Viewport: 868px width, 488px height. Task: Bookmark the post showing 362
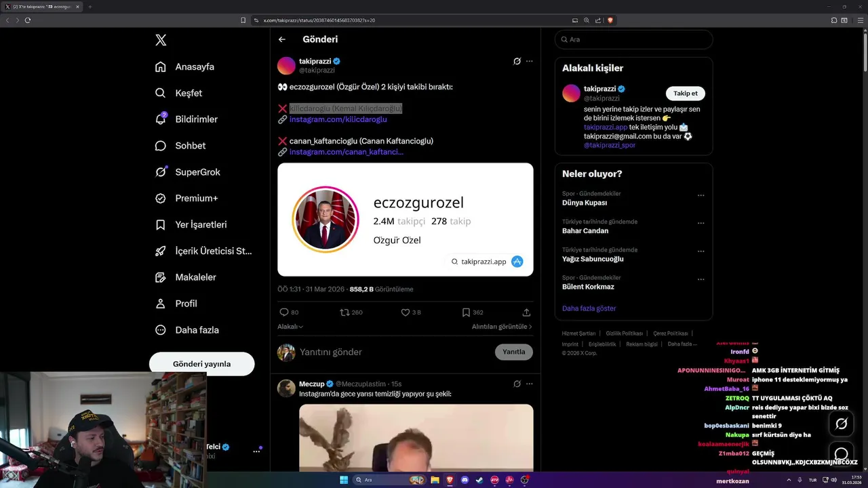pyautogui.click(x=466, y=312)
